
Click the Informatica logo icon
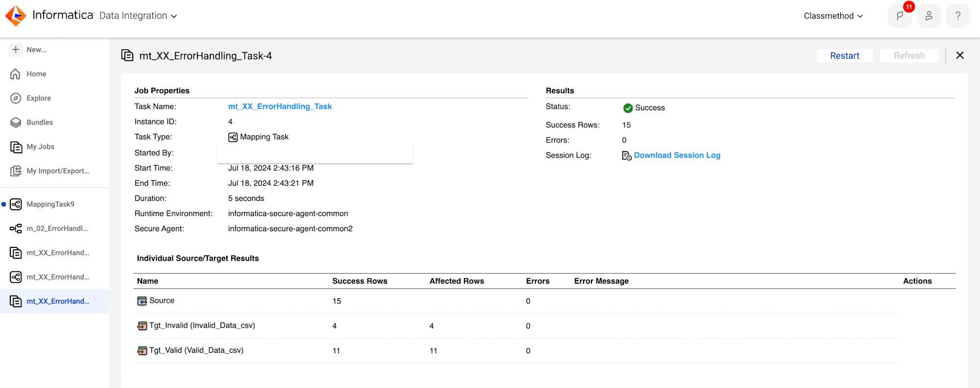click(x=16, y=16)
